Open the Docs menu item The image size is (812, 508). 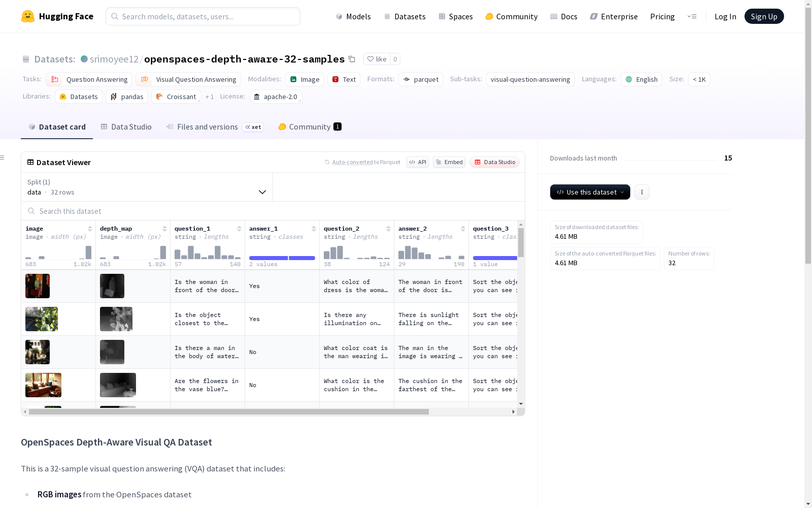pos(564,16)
